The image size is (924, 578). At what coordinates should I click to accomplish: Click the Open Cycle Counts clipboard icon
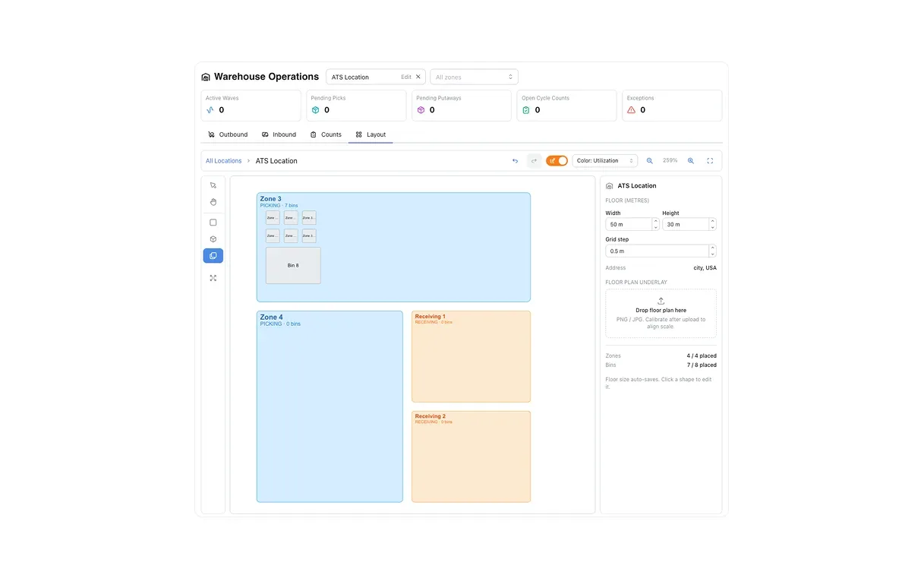click(x=526, y=110)
